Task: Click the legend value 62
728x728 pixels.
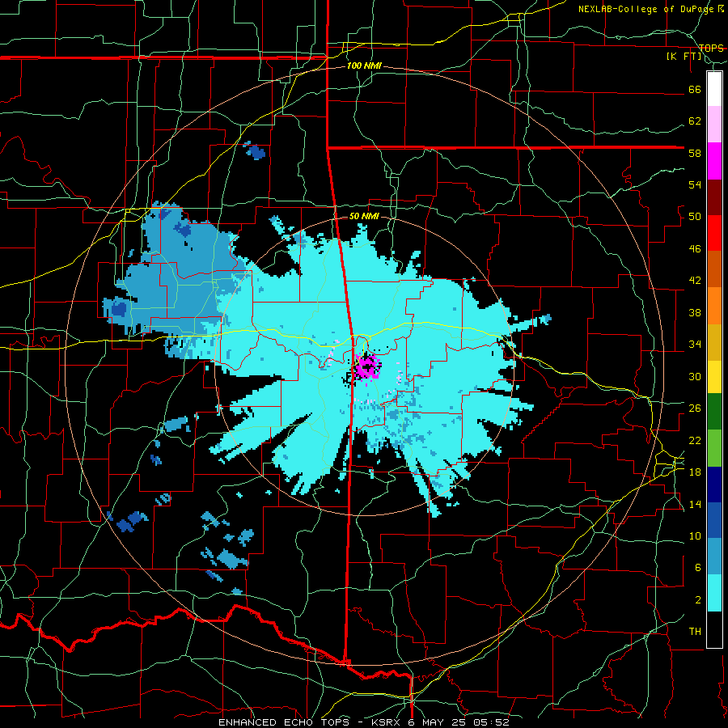Action: (x=695, y=121)
